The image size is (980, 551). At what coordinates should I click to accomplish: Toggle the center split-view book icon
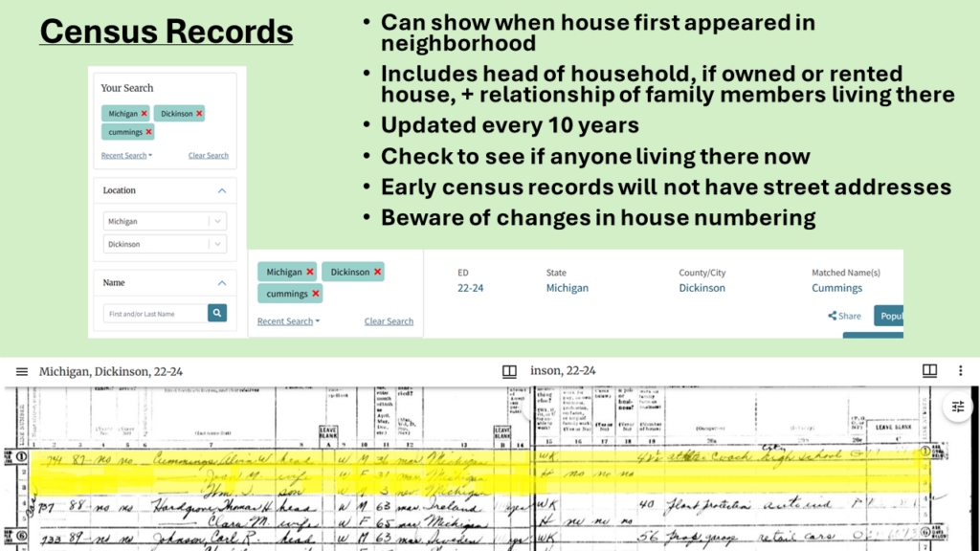(509, 372)
